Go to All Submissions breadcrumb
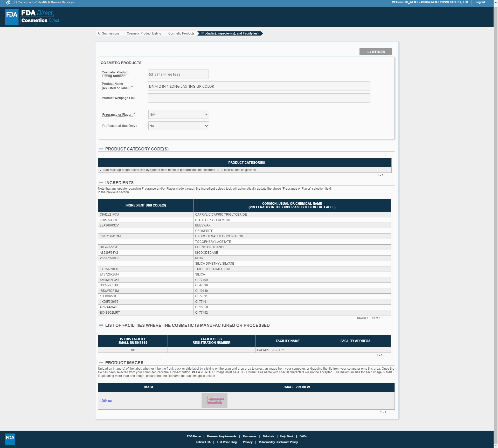The width and height of the screenshot is (498, 448). coord(108,33)
